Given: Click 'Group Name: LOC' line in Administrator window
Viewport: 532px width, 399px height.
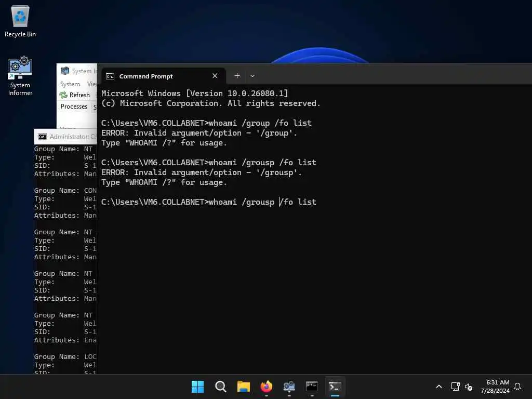Looking at the screenshot, I should [65, 356].
